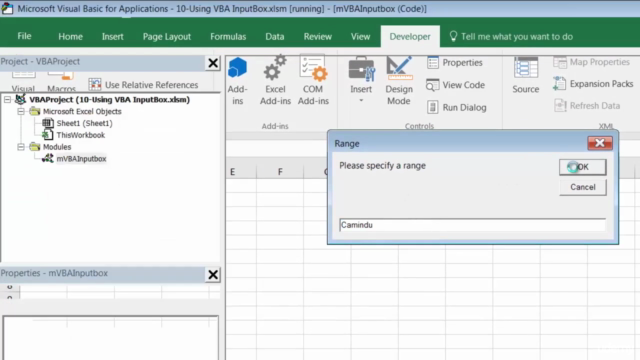Select Microsoft Excel Objects folder
The width and height of the screenshot is (640, 360).
(x=82, y=111)
